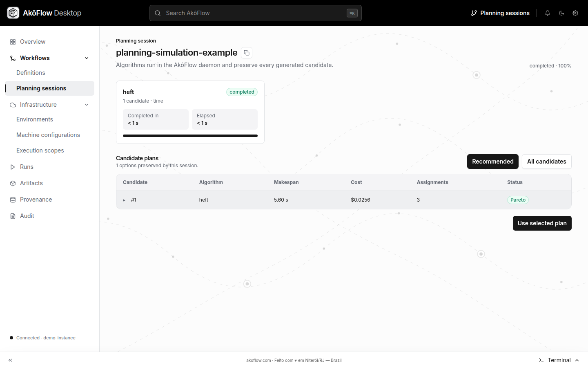The image size is (588, 368).
Task: Show All candidates
Action: 547,162
